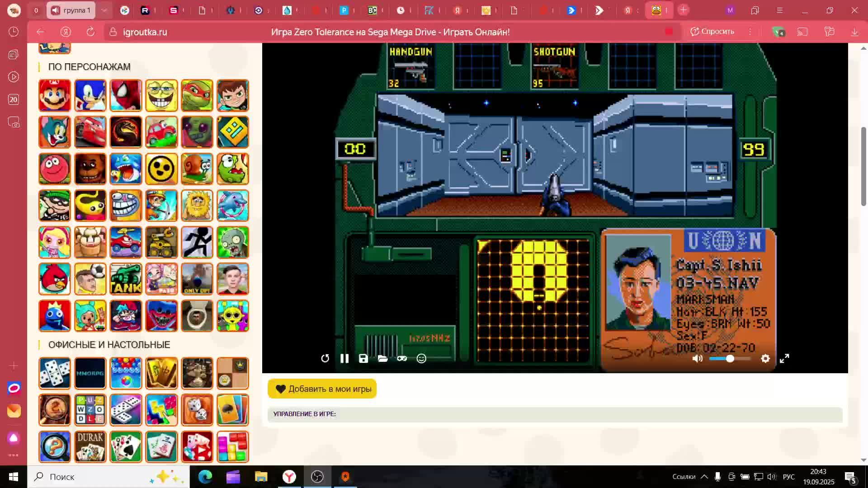Screen dimensions: 868x488
Task: Open the Angry Birds games icon
Action: (55, 279)
